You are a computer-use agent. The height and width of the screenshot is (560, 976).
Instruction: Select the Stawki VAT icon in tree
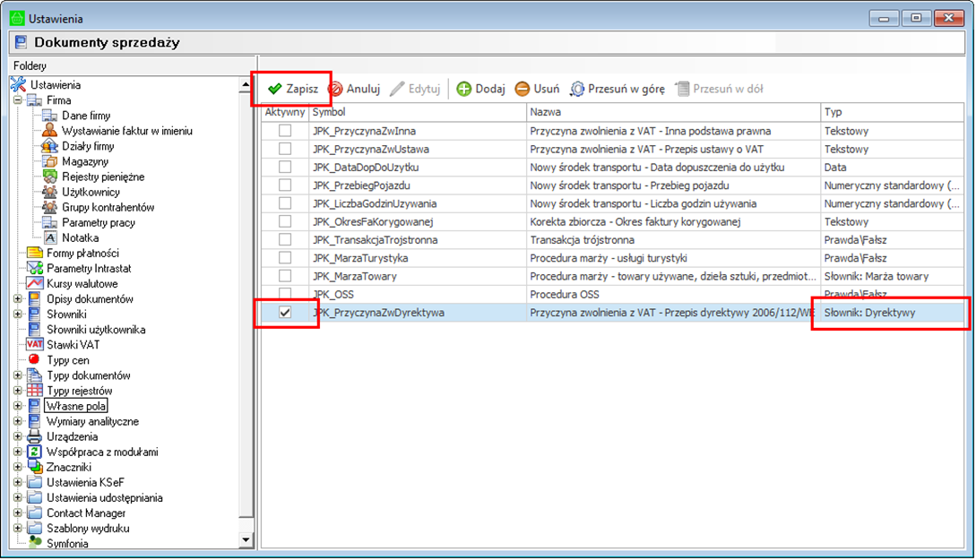35,345
